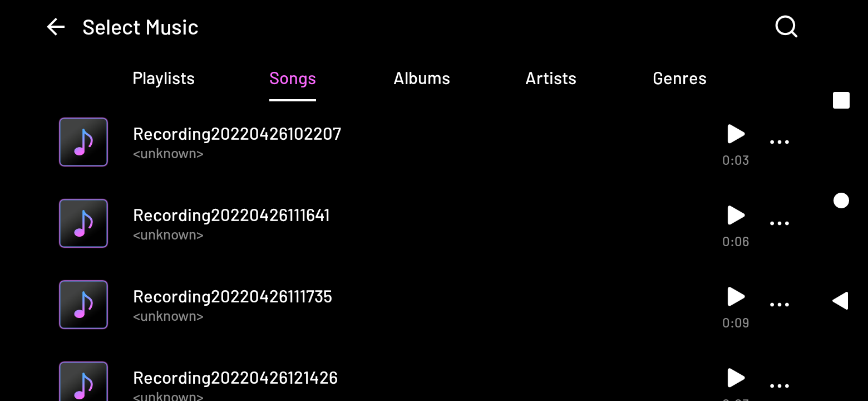Play Recording20220426102207 preview
This screenshot has width=868, height=401.
point(736,134)
